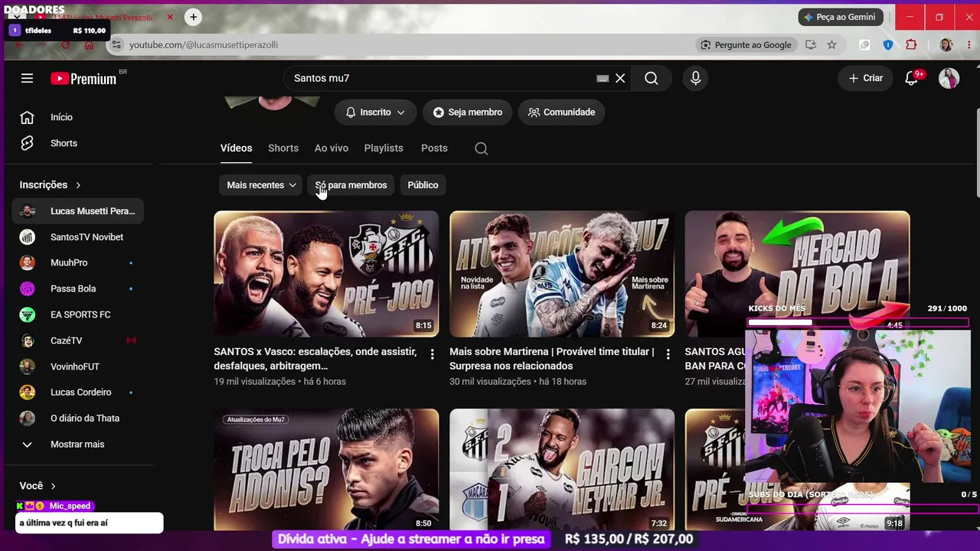Open new browser tab

tap(194, 17)
